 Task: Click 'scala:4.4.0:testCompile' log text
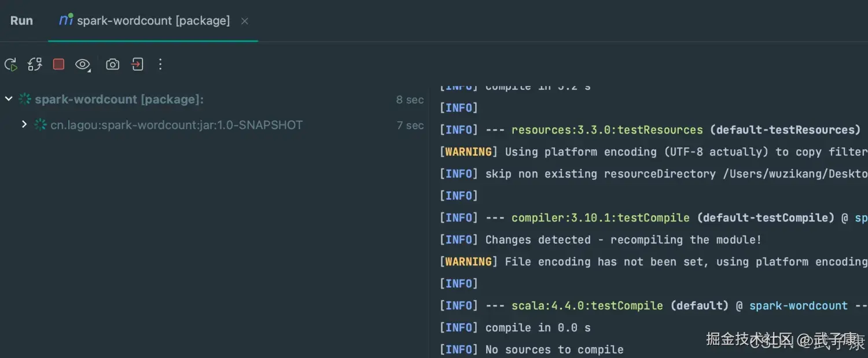click(587, 306)
